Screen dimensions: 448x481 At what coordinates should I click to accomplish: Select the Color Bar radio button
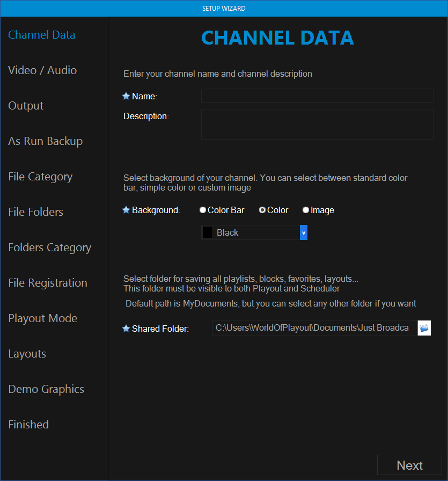(203, 210)
